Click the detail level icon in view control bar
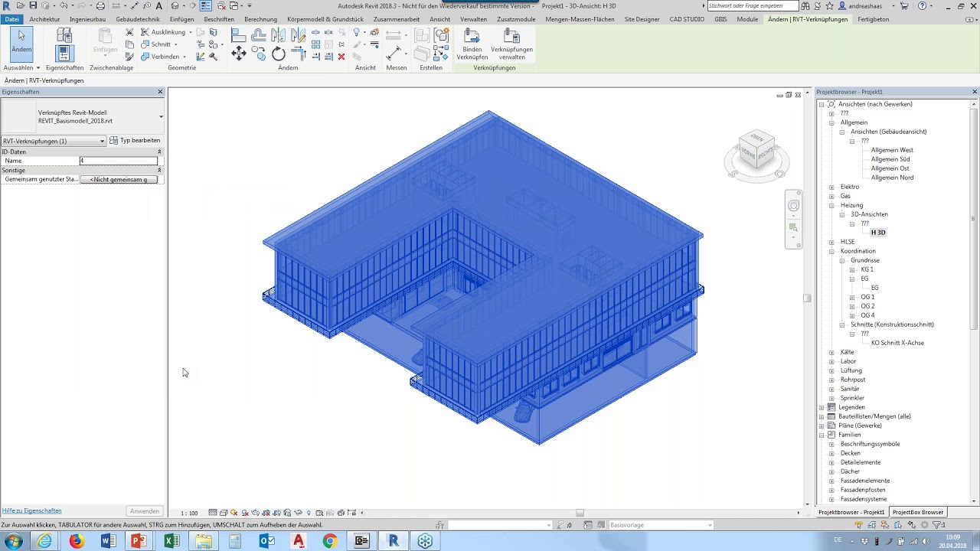980x551 pixels. [213, 513]
